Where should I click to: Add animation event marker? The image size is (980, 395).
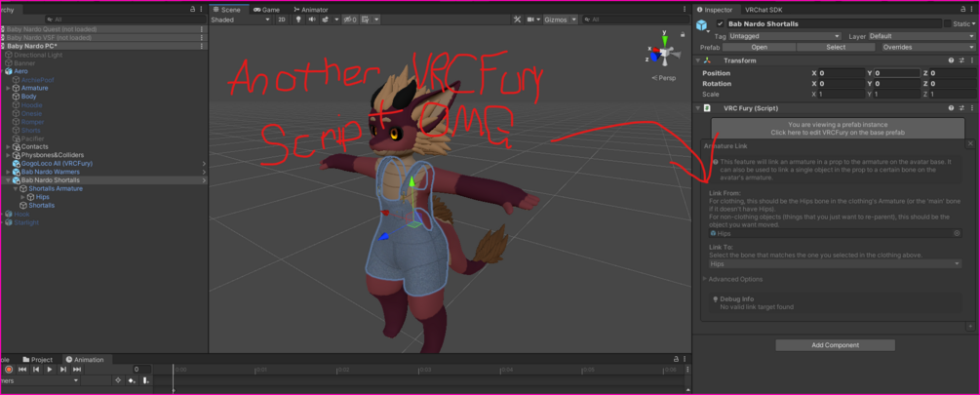(x=145, y=380)
